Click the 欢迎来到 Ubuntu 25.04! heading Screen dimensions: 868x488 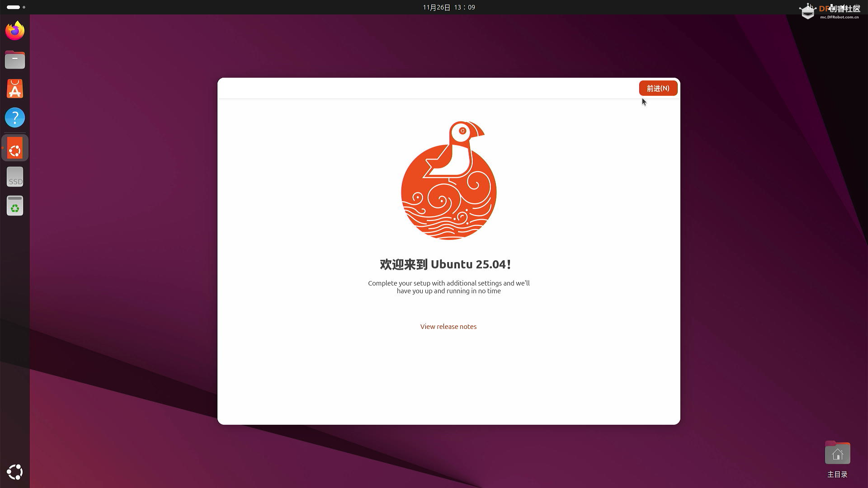[x=445, y=264]
